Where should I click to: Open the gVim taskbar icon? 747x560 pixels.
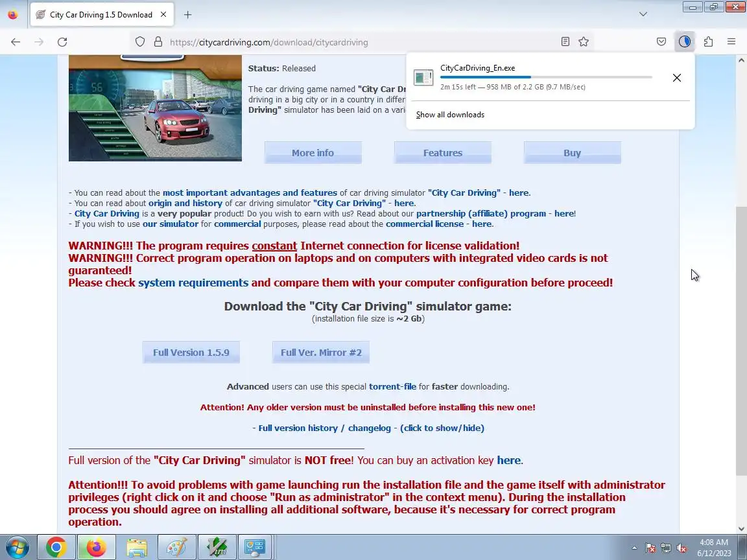coord(217,547)
